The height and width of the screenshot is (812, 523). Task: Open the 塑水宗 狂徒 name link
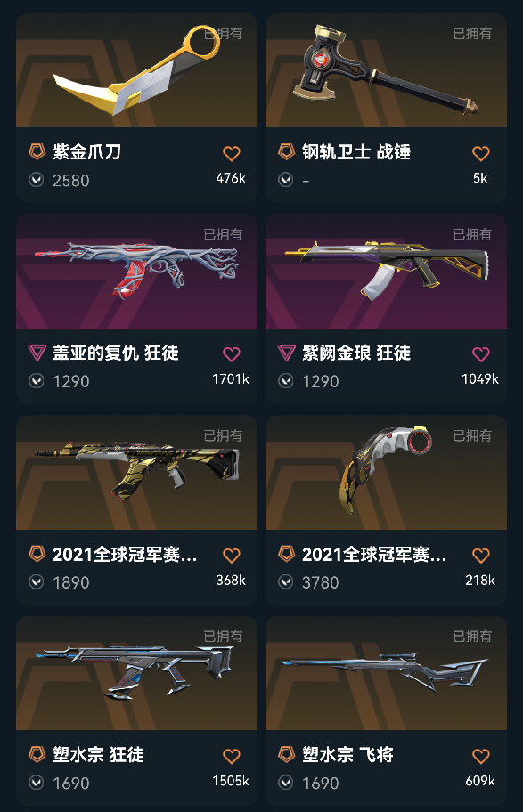click(x=98, y=754)
